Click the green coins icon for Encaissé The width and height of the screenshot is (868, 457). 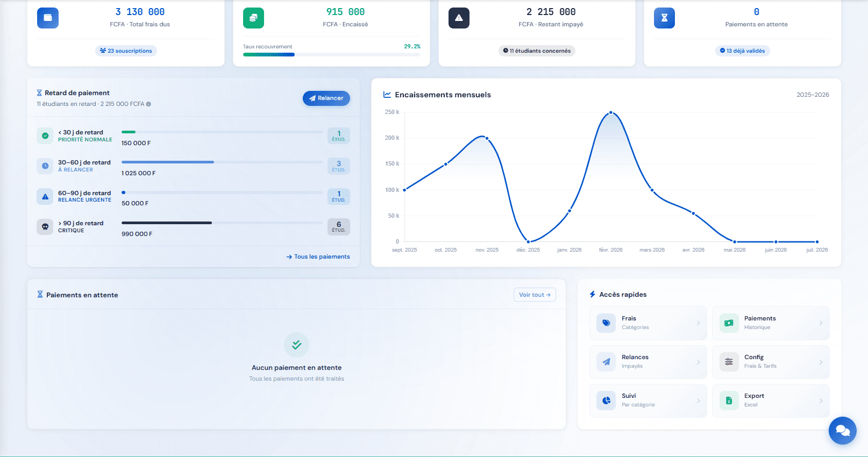point(253,18)
